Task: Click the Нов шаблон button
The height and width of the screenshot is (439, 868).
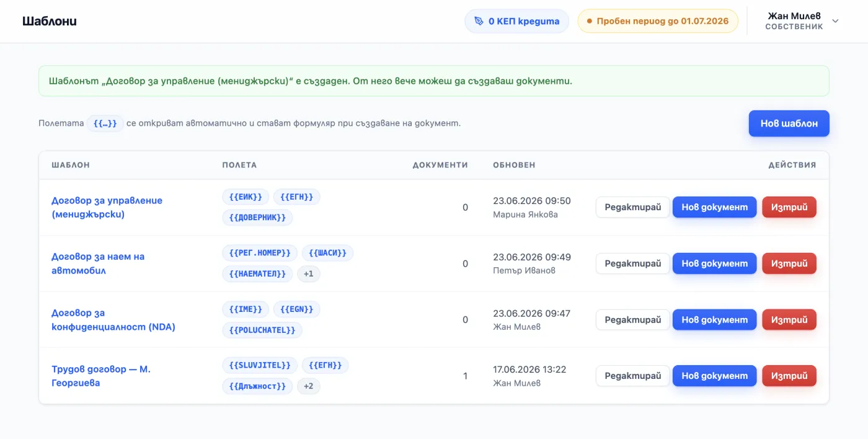Action: pos(789,123)
